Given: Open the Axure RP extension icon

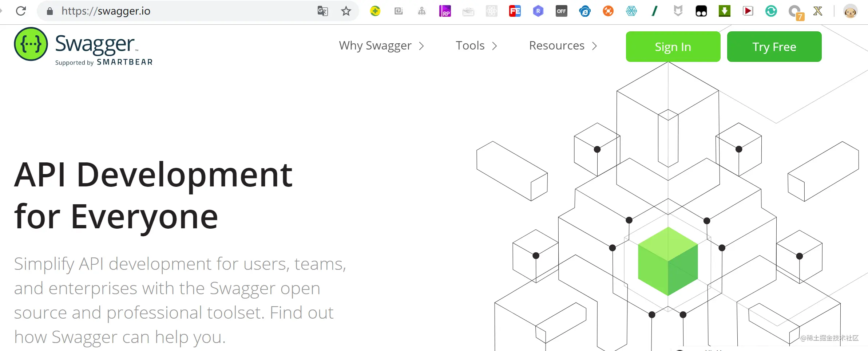Looking at the screenshot, I should coord(445,11).
